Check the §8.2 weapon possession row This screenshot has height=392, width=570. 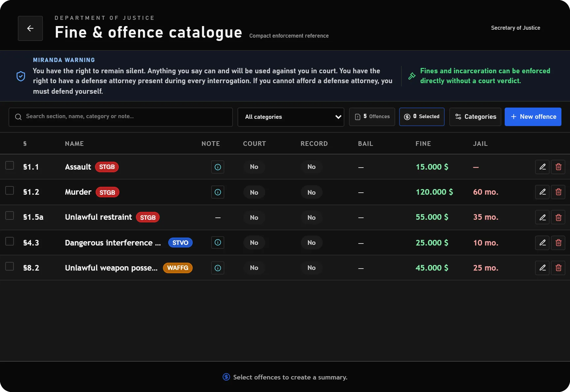tap(10, 266)
